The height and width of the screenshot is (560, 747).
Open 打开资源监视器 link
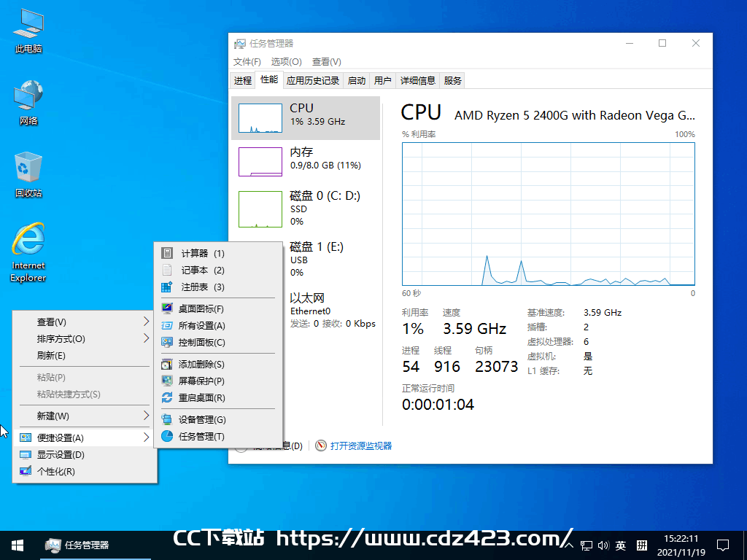click(361, 446)
